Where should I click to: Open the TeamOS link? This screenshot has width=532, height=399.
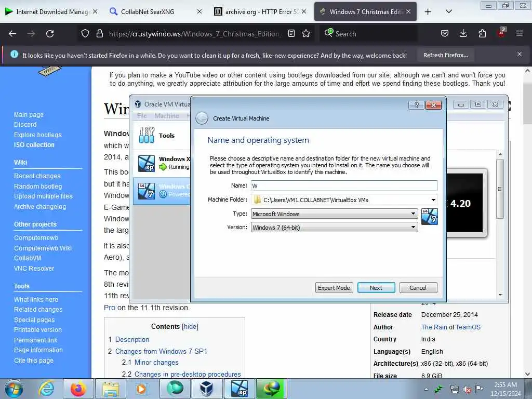click(x=468, y=327)
